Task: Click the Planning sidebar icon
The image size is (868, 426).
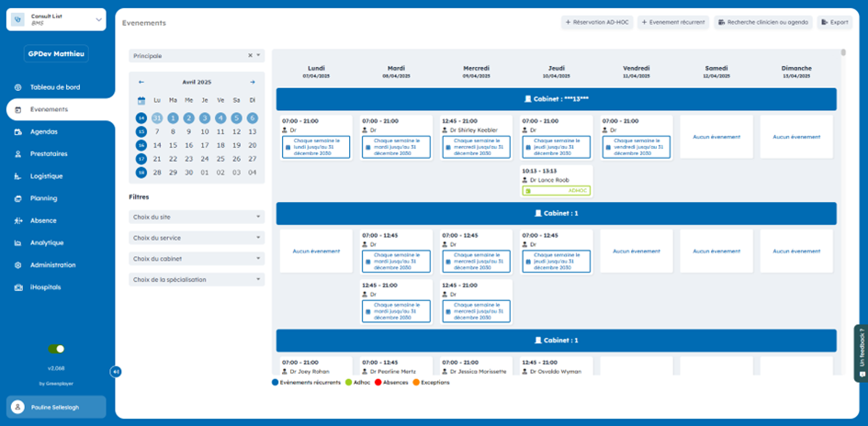Action: click(17, 198)
